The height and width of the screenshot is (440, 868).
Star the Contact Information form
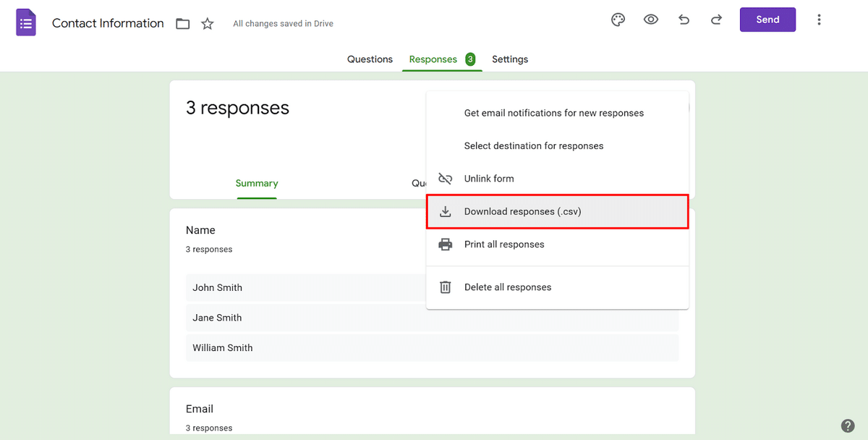click(x=208, y=24)
